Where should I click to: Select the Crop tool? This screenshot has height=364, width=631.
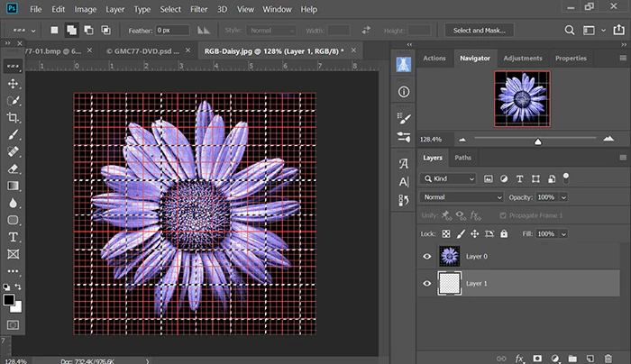tap(14, 117)
